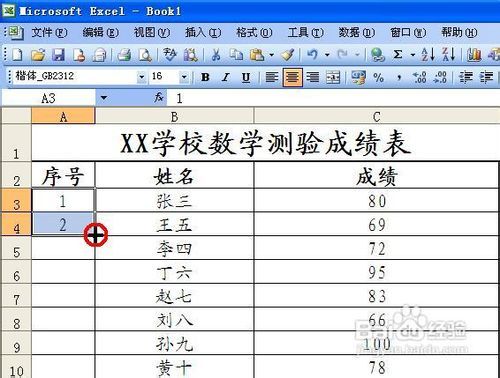
Task: Select the title cell XX学校数学测验成绩表
Action: [x=265, y=143]
